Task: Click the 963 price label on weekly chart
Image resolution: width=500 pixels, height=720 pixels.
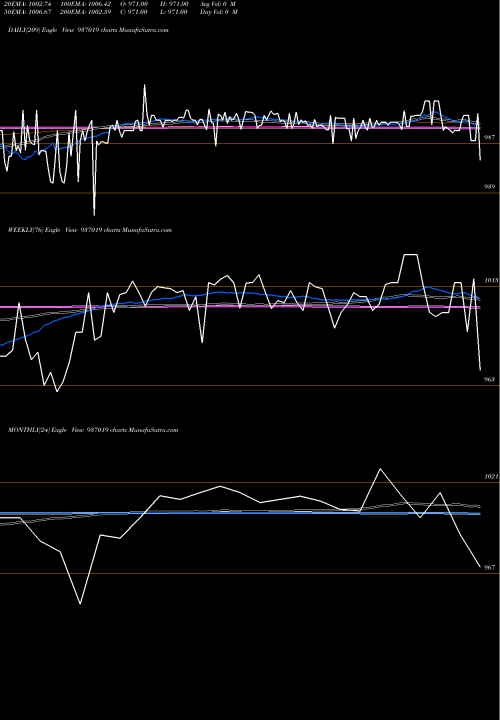Action: click(x=490, y=380)
